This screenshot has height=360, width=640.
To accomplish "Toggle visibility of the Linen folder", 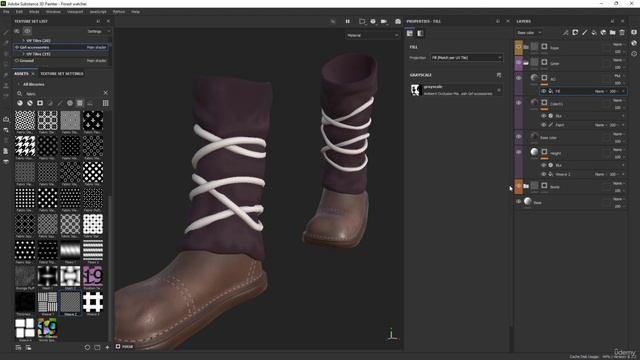I will point(519,63).
